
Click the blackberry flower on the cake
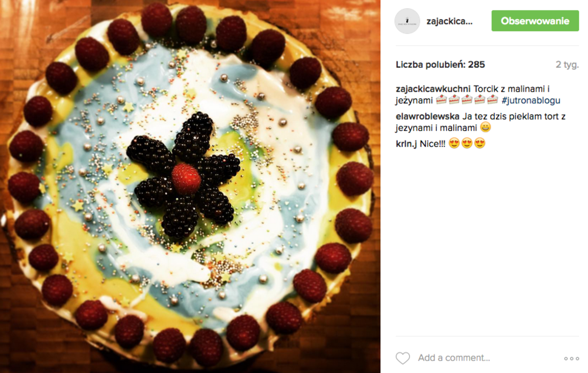[x=184, y=175]
